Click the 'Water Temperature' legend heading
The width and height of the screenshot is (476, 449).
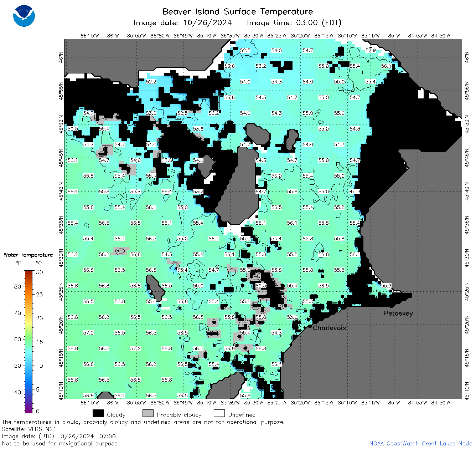click(28, 255)
